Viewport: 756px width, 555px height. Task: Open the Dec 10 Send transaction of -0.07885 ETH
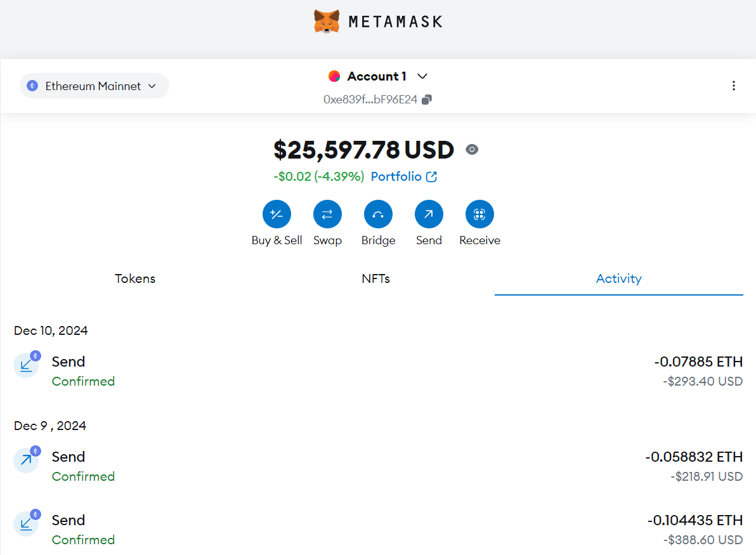tap(378, 371)
